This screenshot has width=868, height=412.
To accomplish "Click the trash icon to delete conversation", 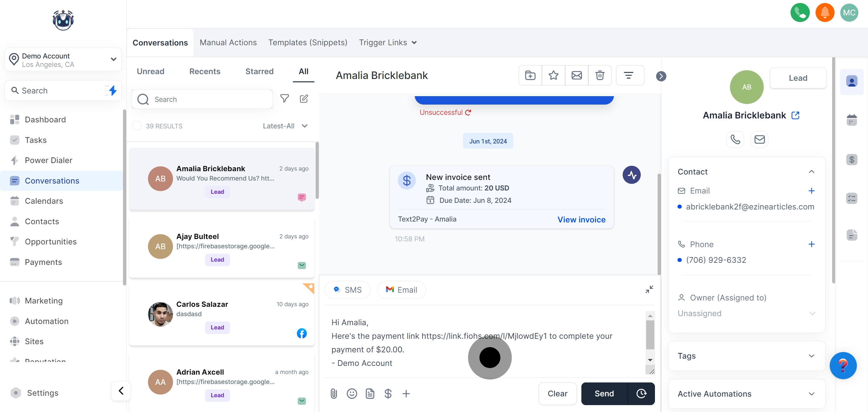I will (599, 75).
